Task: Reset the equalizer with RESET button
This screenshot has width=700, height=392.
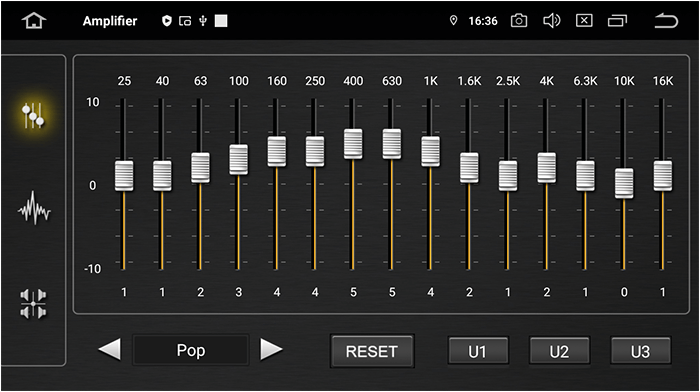Action: 372,351
